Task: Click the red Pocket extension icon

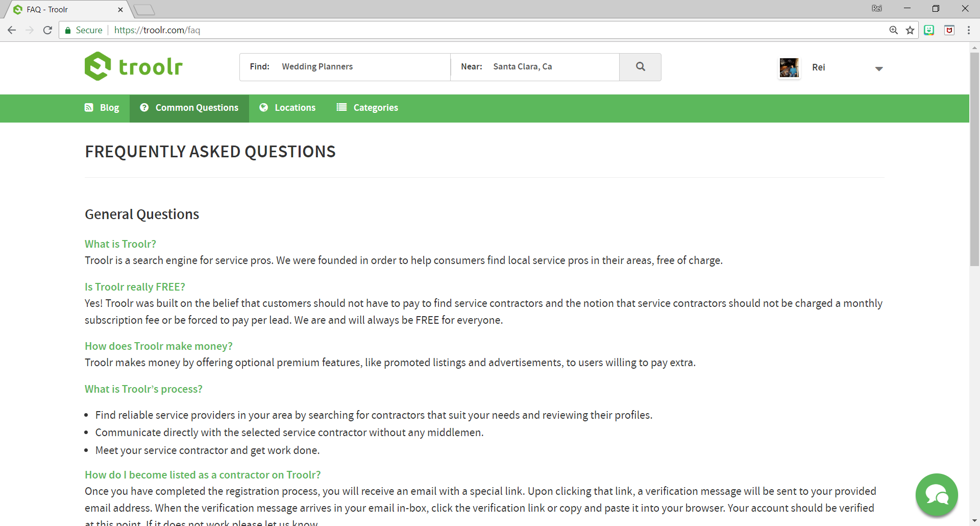Action: [x=949, y=30]
